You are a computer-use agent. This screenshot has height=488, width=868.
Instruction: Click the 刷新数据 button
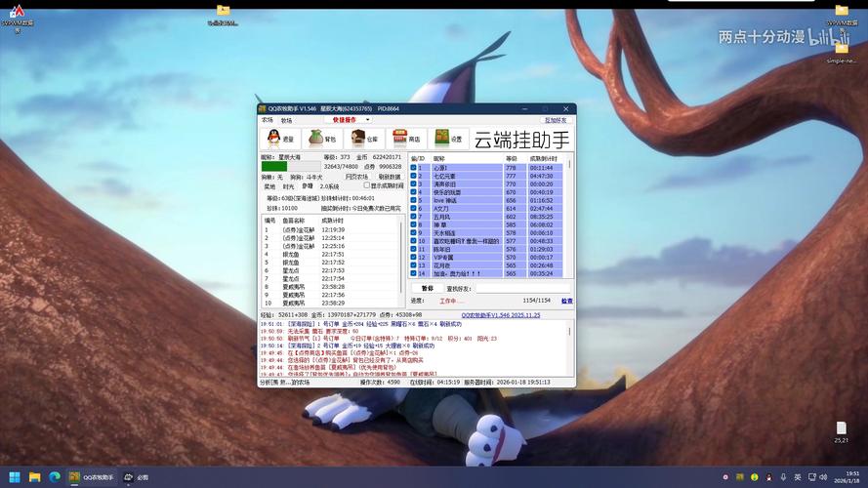coord(390,177)
